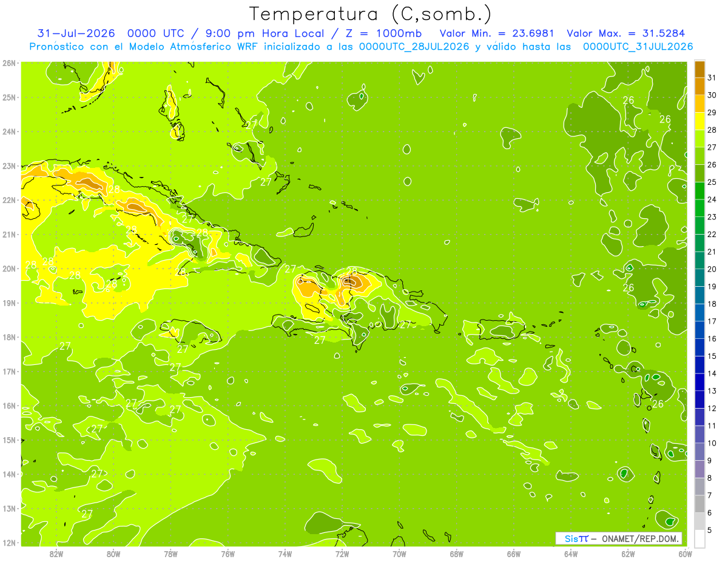728x562 pixels.
Task: Click the '74W' longitude axis label
Action: point(285,554)
